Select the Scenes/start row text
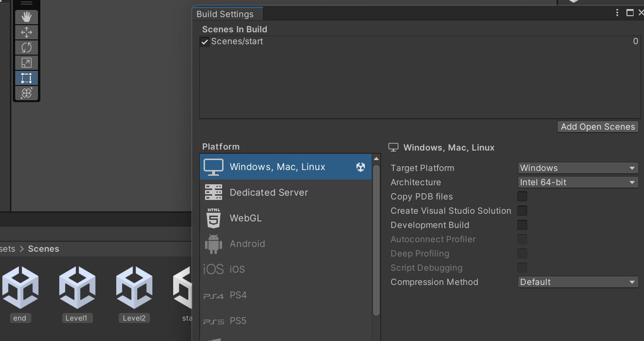 (x=237, y=41)
